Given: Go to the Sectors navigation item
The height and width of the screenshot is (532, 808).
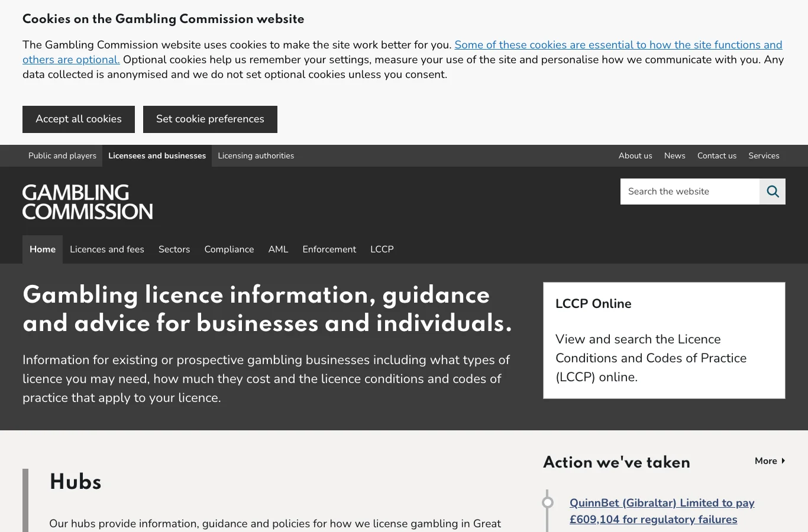Looking at the screenshot, I should [174, 249].
